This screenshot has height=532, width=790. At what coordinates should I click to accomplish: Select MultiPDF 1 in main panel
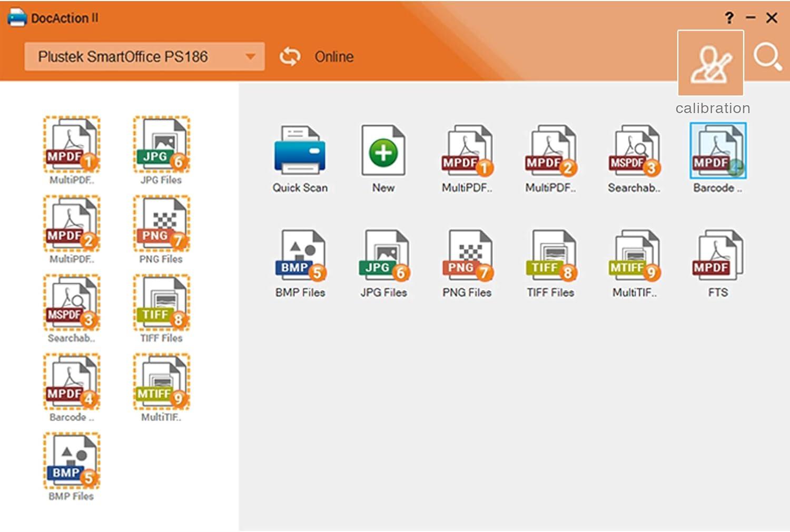click(467, 150)
